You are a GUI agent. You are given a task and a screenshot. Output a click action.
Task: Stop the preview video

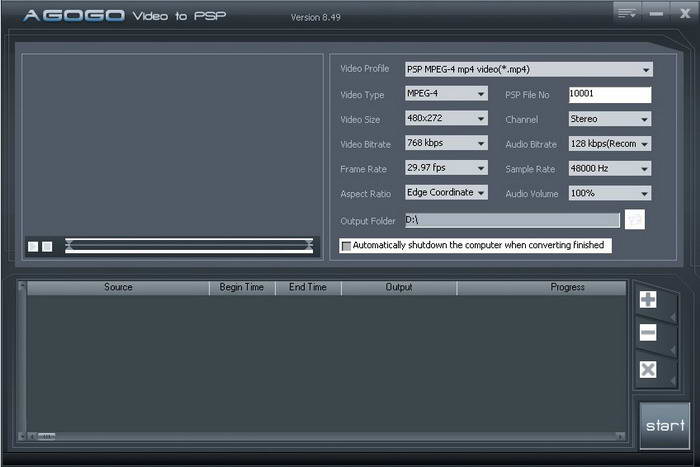[x=47, y=246]
